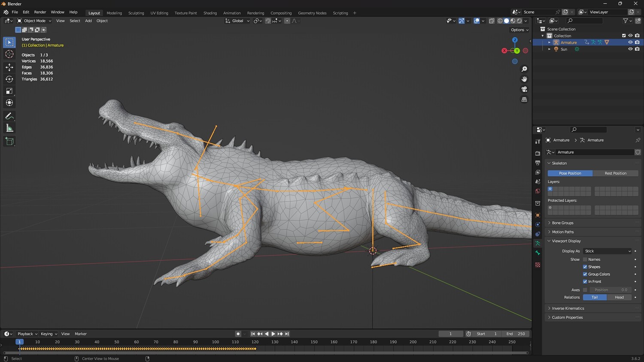Hide the Armature in viewport
The width and height of the screenshot is (644, 362).
(630, 42)
